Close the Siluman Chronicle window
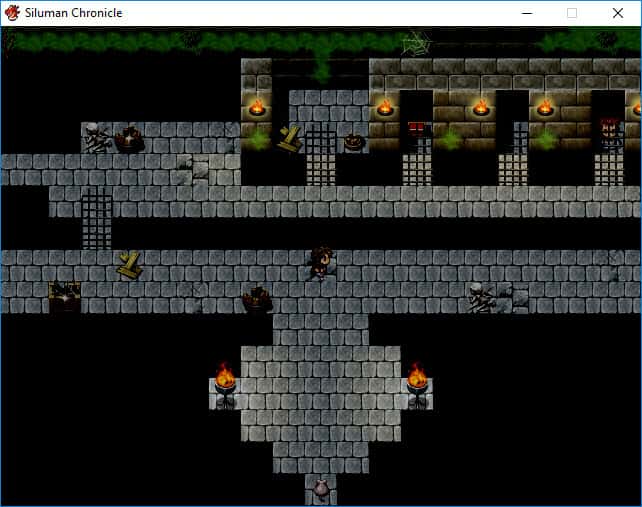 point(618,13)
